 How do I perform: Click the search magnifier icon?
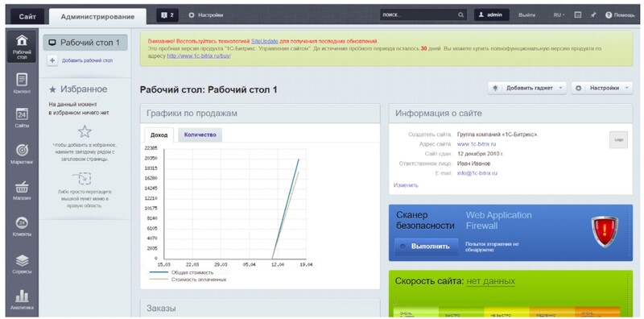[460, 15]
